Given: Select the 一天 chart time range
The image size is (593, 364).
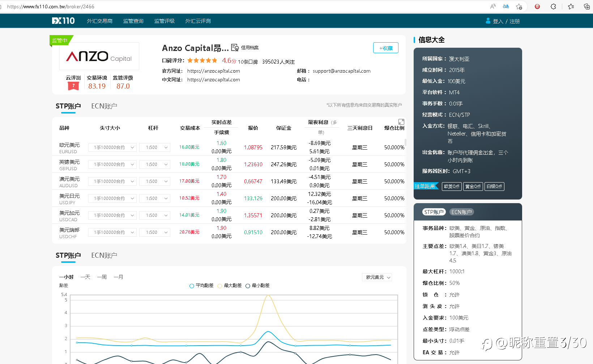Looking at the screenshot, I should pos(85,277).
